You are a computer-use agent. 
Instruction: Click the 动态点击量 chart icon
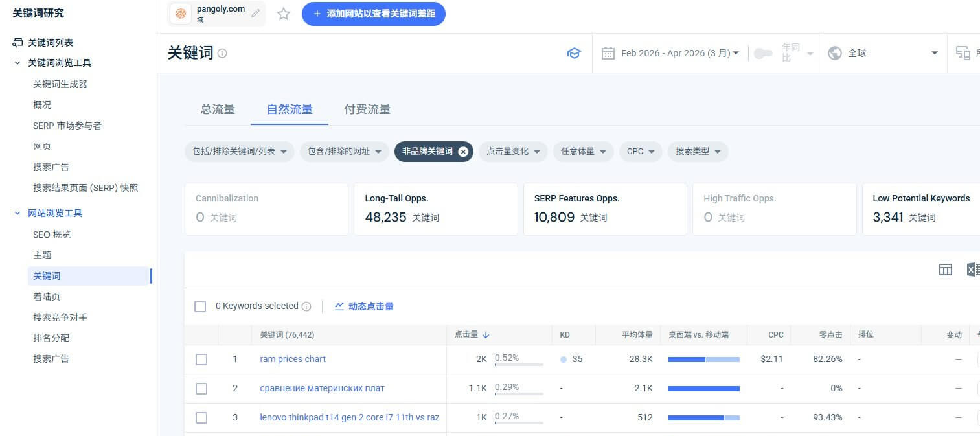coord(339,306)
